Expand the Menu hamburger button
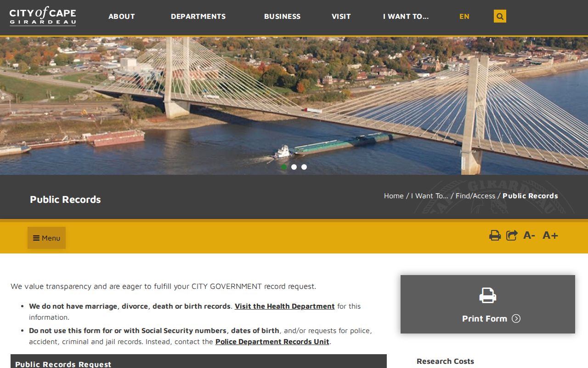This screenshot has width=588, height=368. pos(46,238)
